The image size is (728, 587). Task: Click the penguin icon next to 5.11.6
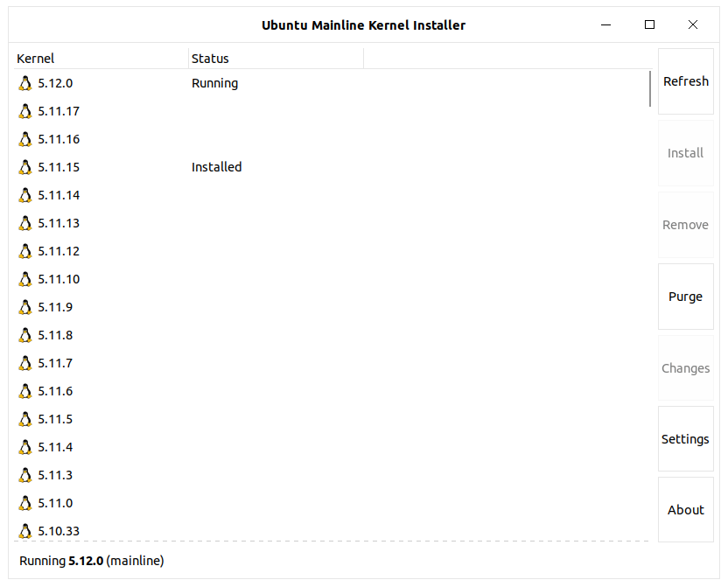coord(25,391)
